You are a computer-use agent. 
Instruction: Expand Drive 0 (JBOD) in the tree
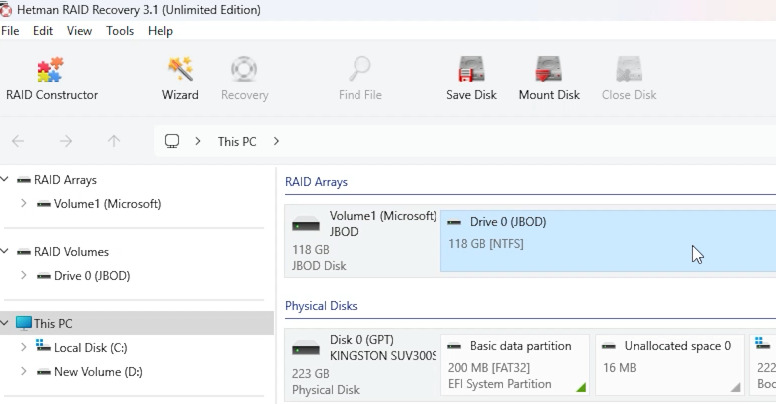tap(23, 275)
